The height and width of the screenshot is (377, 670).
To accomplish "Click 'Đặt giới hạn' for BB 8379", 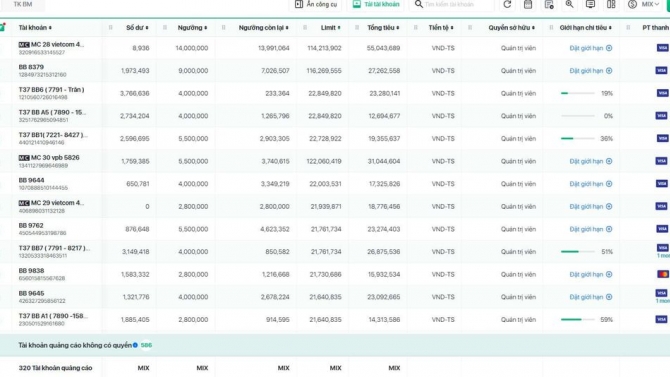I will (x=591, y=71).
